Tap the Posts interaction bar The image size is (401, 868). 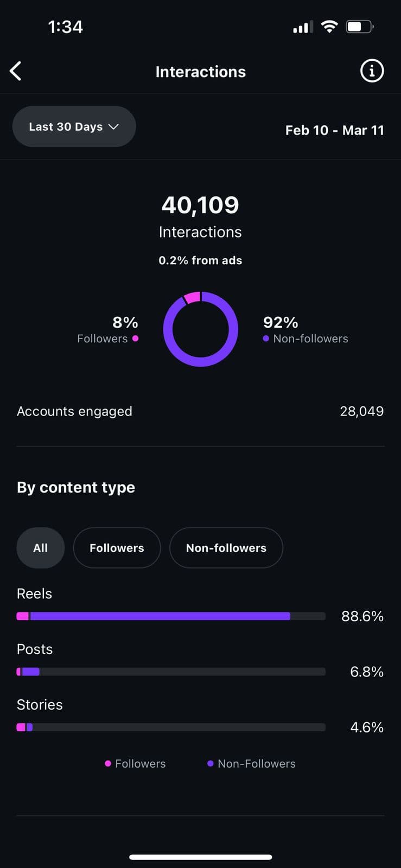(171, 672)
